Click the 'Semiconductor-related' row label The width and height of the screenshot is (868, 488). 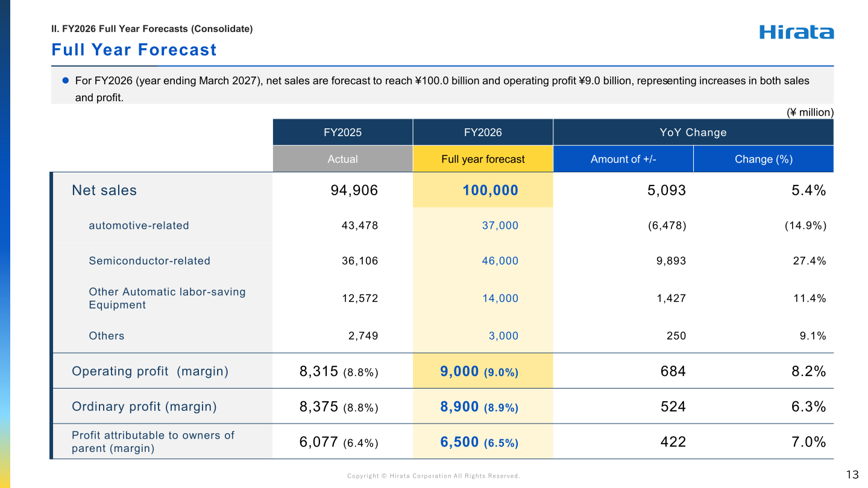point(149,261)
